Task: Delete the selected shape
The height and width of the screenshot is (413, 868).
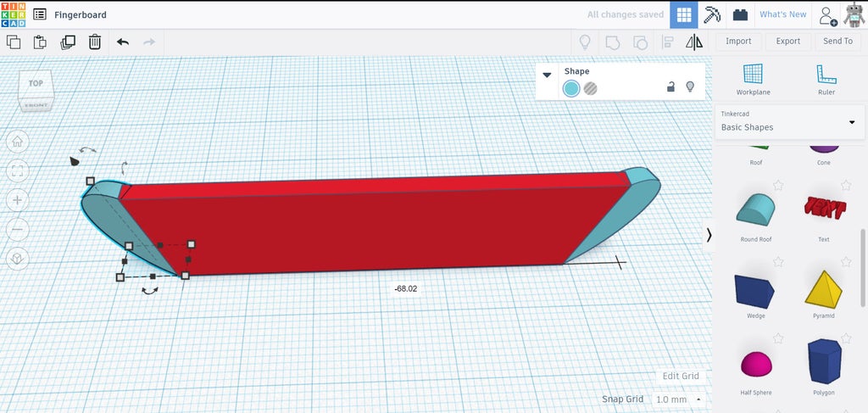Action: [95, 42]
